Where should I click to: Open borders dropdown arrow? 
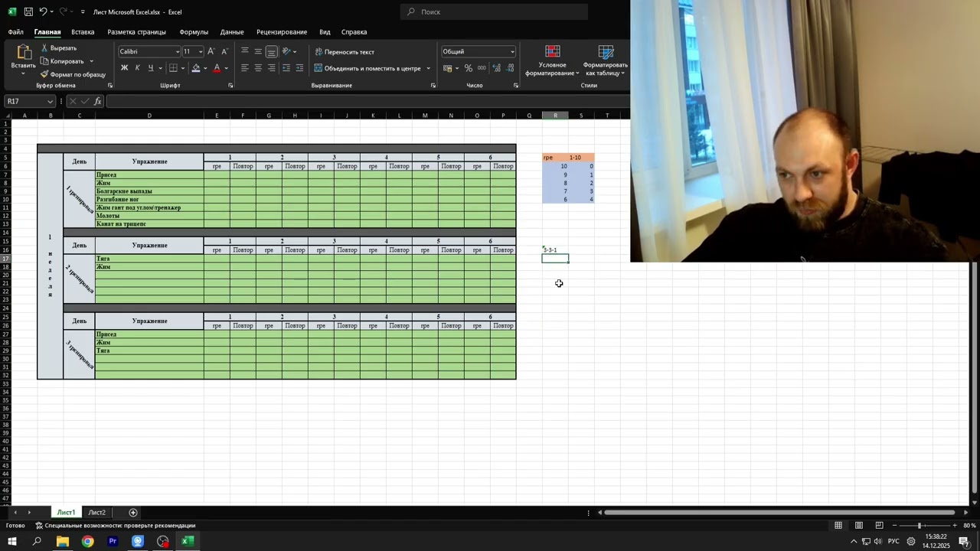182,68
